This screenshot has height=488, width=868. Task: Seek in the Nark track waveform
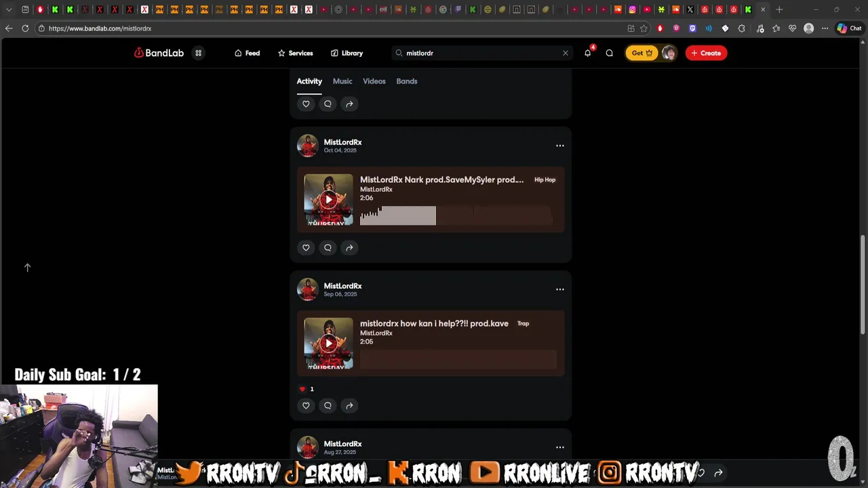457,216
